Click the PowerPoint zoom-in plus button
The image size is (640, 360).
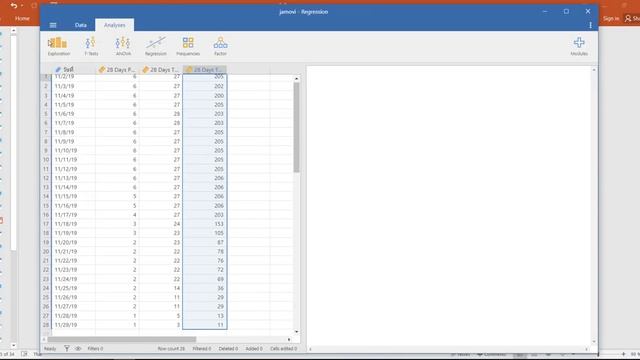(x=623, y=354)
